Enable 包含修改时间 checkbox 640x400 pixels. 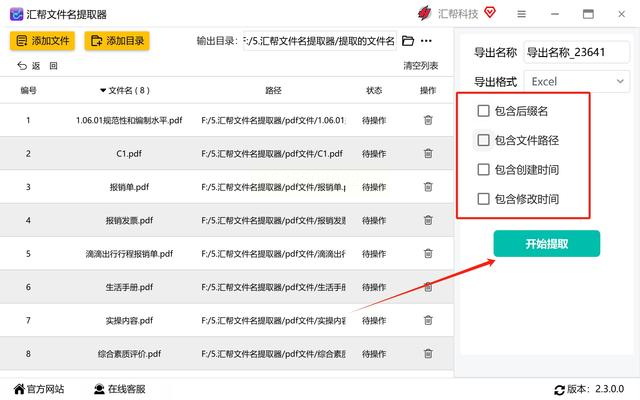(483, 199)
